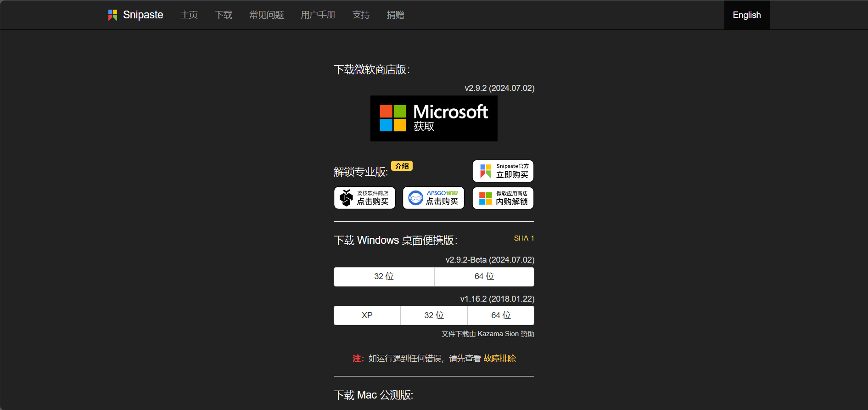Screen dimensions: 868x410
Task: Click 微软应用商店 内购解锁 button
Action: pyautogui.click(x=503, y=198)
